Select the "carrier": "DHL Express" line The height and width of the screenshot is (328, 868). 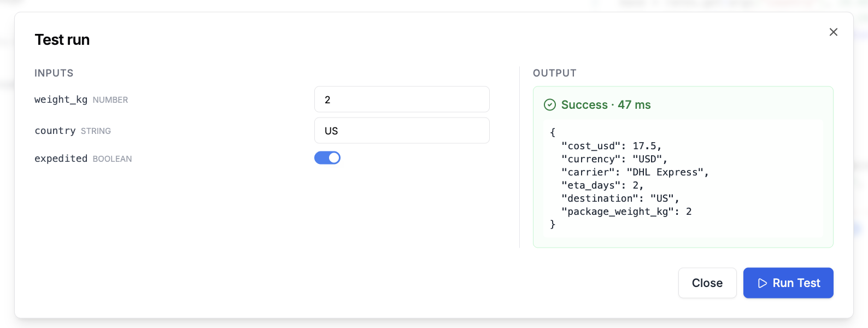(x=635, y=172)
